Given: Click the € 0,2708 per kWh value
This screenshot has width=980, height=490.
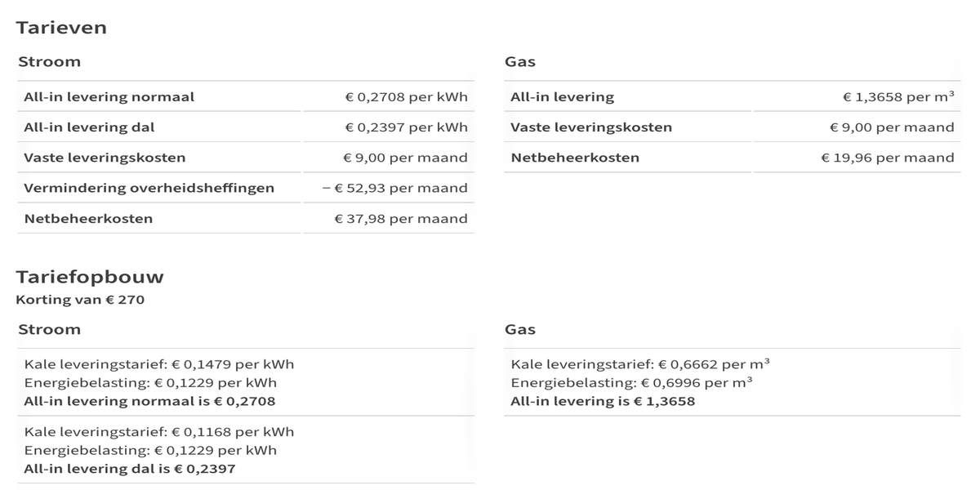Looking at the screenshot, I should pyautogui.click(x=406, y=97).
